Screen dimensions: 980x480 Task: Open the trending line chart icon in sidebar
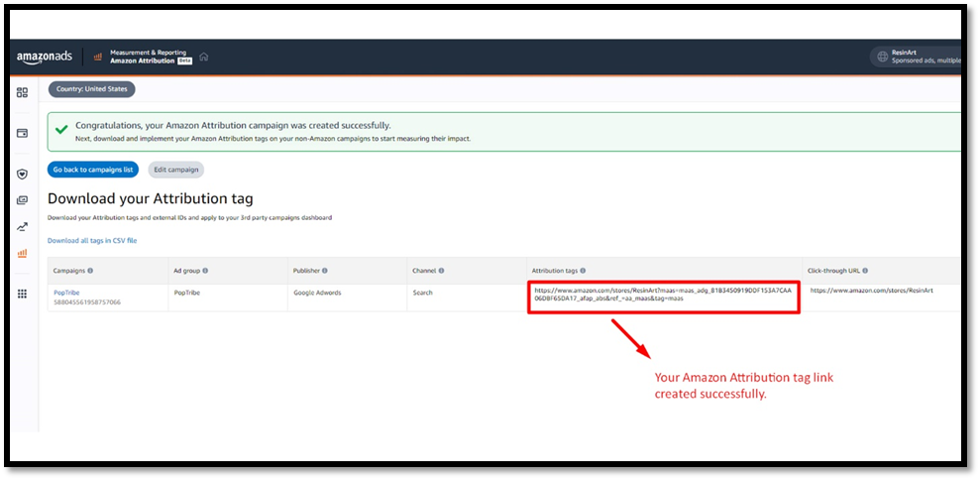pos(23,226)
